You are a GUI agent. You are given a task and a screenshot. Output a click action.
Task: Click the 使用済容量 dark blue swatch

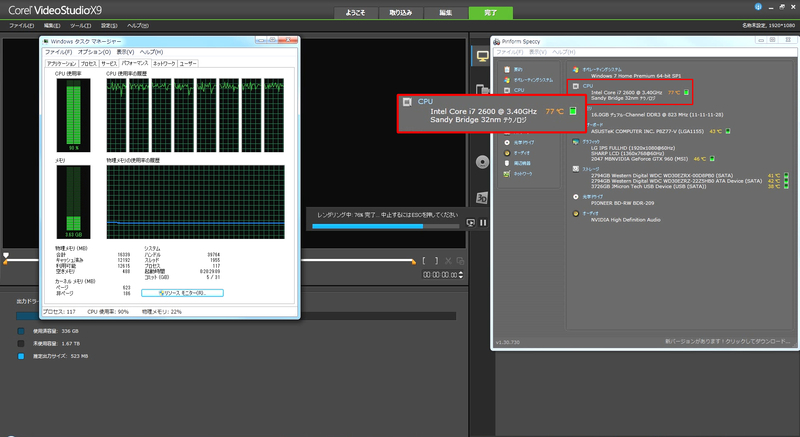pyautogui.click(x=21, y=331)
